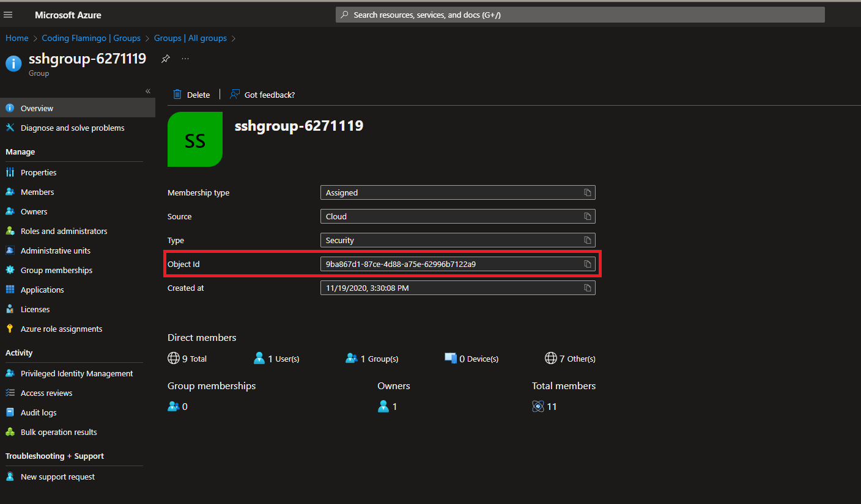
Task: Click Owners count 1
Action: (x=388, y=406)
